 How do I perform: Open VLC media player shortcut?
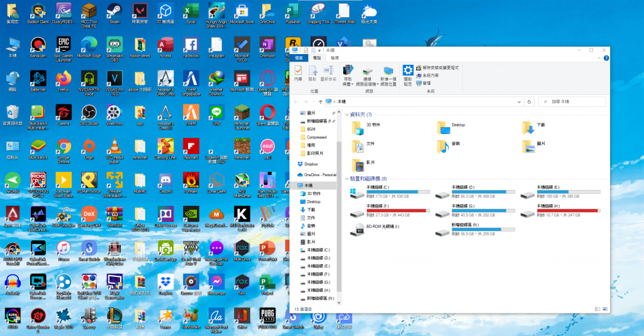point(114,151)
